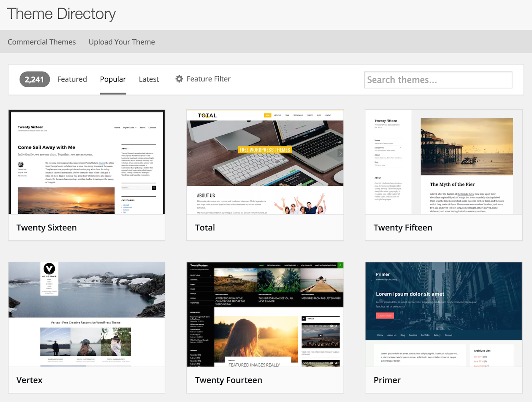This screenshot has width=532, height=402.
Task: Click the 2,241 theme count badge
Action: pyautogui.click(x=34, y=79)
